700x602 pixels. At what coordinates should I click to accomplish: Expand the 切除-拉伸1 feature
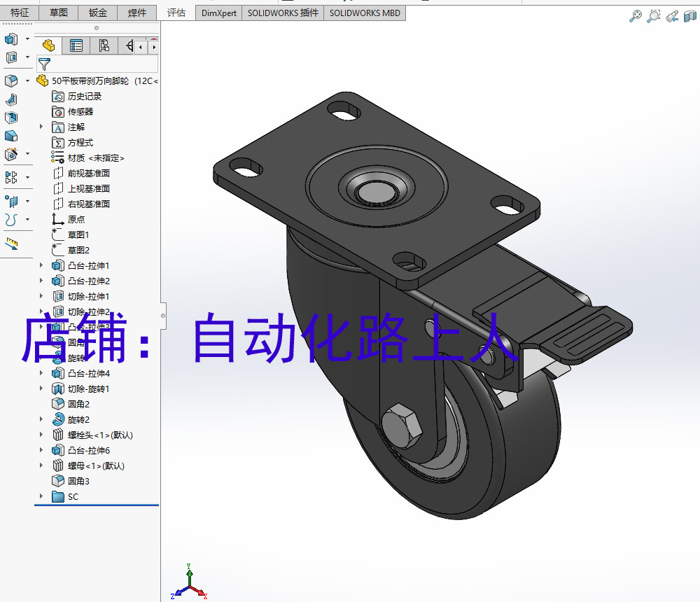click(x=41, y=296)
